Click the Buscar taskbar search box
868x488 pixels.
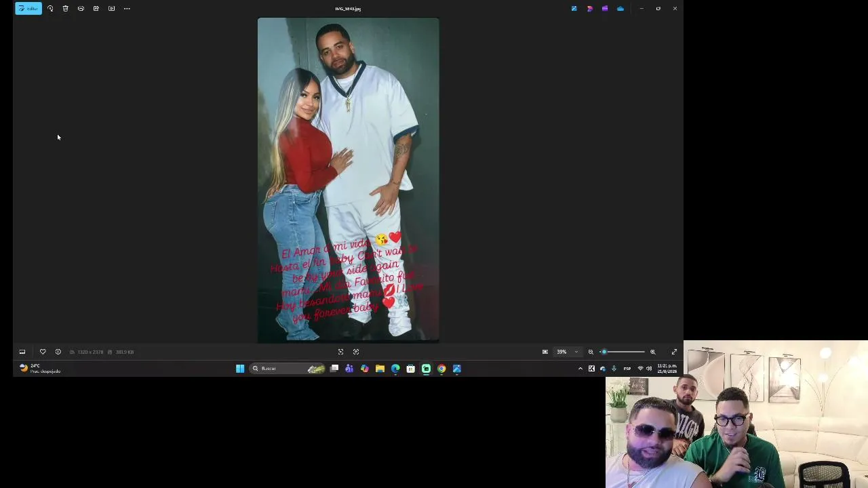(x=288, y=369)
